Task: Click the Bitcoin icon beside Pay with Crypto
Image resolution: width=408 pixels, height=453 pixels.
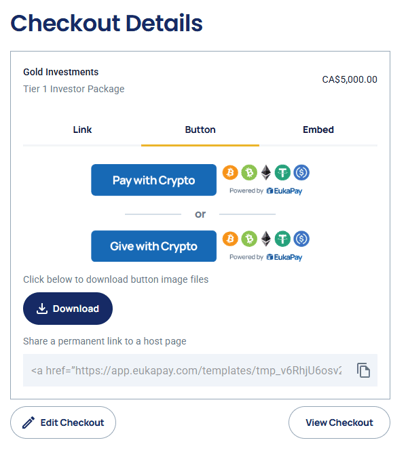Action: (230, 173)
